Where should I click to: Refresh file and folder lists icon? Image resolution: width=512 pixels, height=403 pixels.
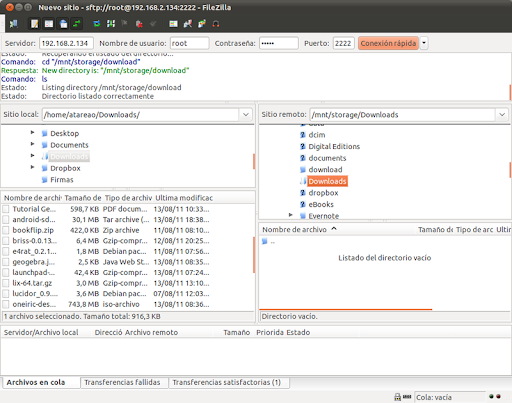point(97,24)
